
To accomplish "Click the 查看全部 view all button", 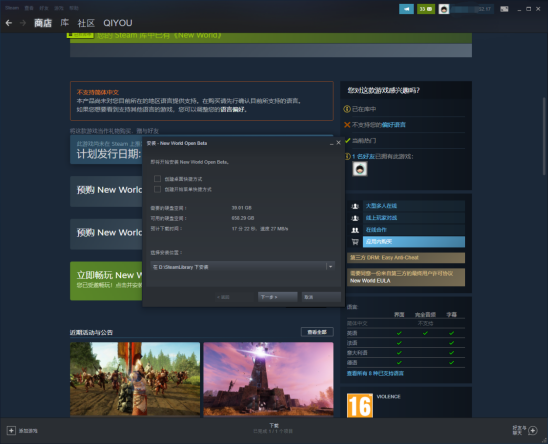I will tap(317, 332).
